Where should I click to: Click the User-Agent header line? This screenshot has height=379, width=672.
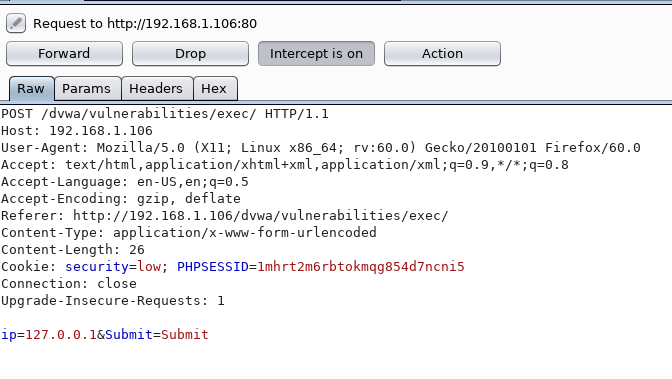pos(321,148)
